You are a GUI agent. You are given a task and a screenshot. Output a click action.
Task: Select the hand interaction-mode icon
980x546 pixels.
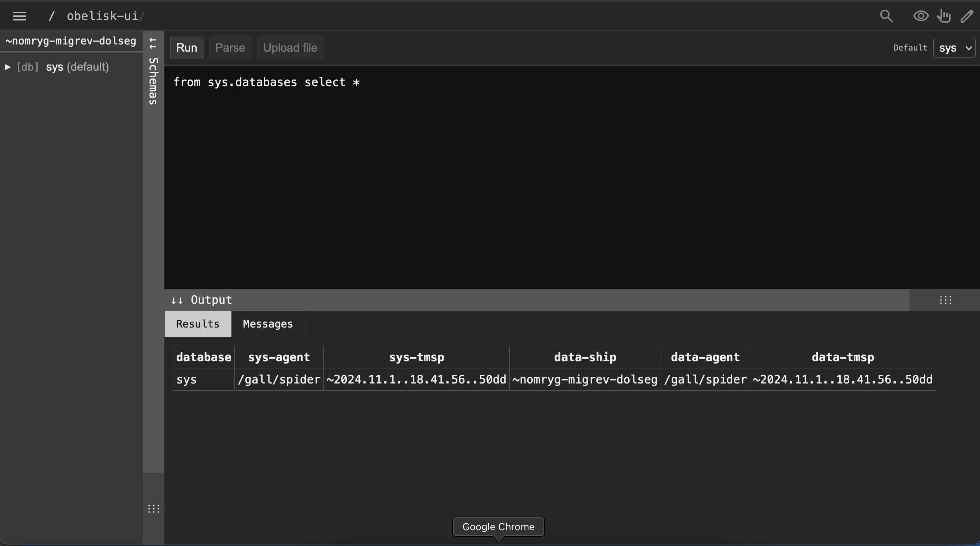(944, 16)
